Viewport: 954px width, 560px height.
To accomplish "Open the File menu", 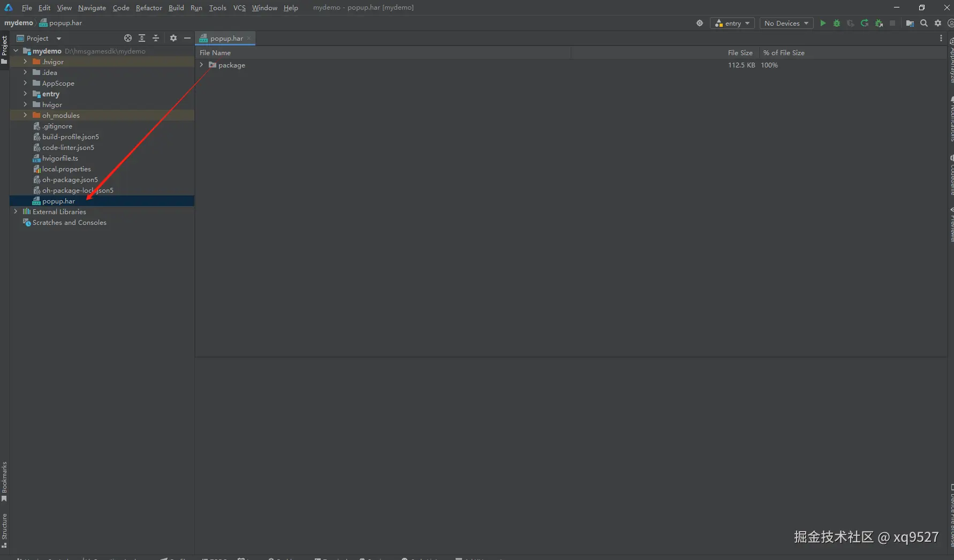I will [x=27, y=7].
